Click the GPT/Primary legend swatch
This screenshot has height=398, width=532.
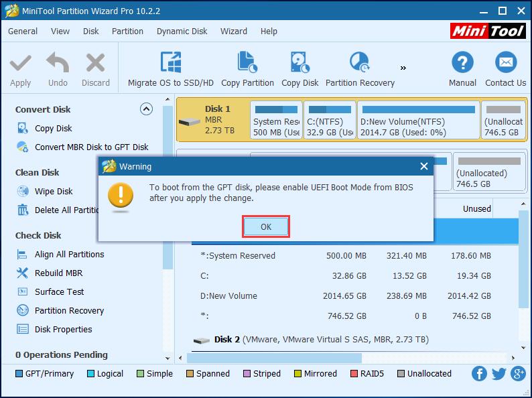point(19,374)
